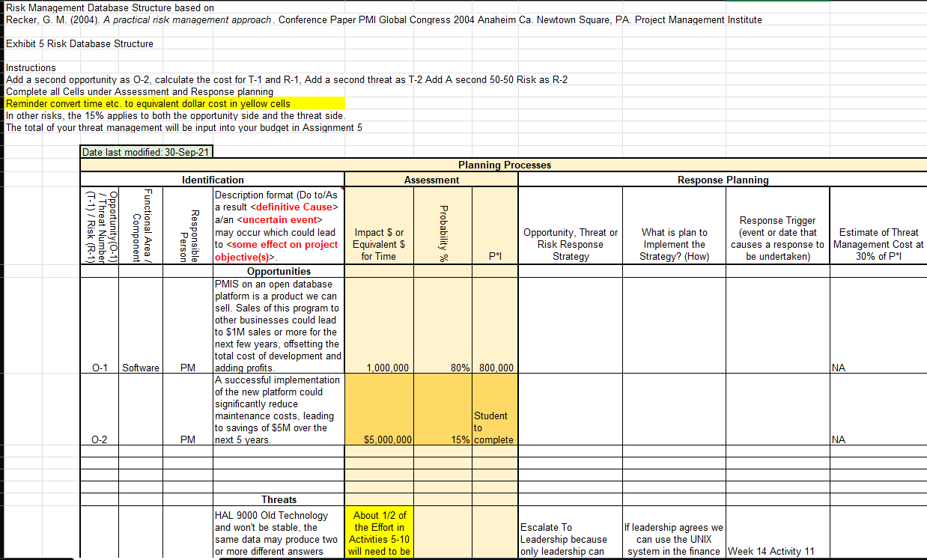The width and height of the screenshot is (927, 560).
Task: Click the 'Opportunities' section header
Action: (x=278, y=271)
